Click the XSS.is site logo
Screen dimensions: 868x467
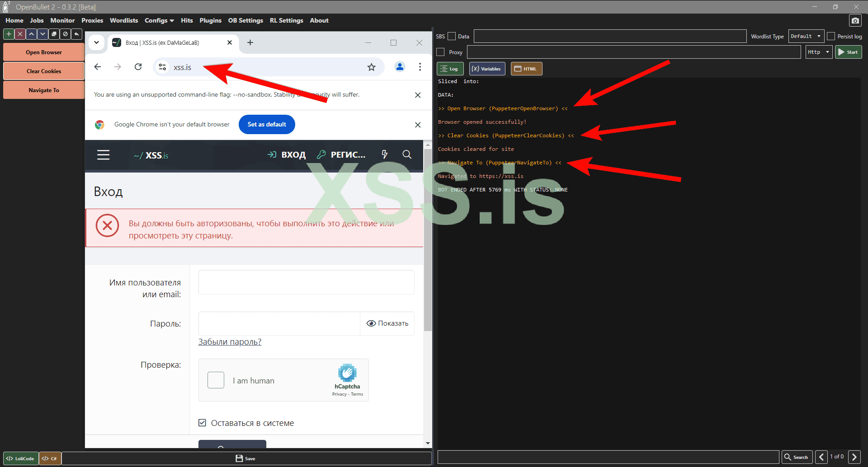pyautogui.click(x=151, y=155)
